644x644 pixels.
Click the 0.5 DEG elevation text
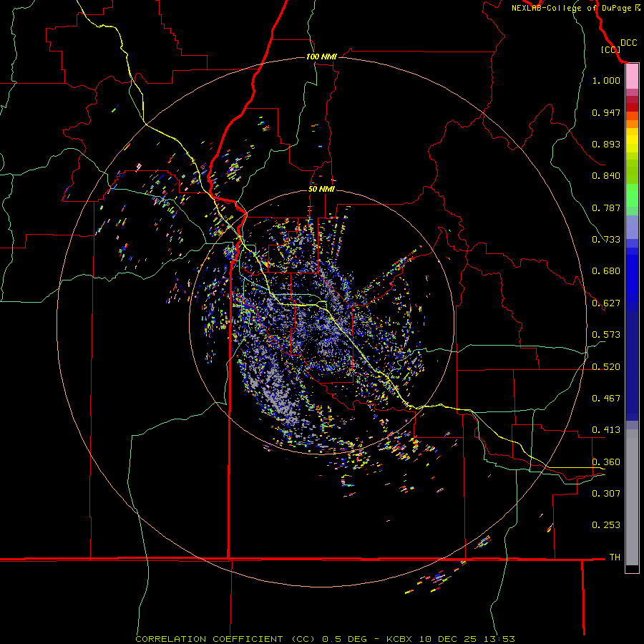point(344,639)
